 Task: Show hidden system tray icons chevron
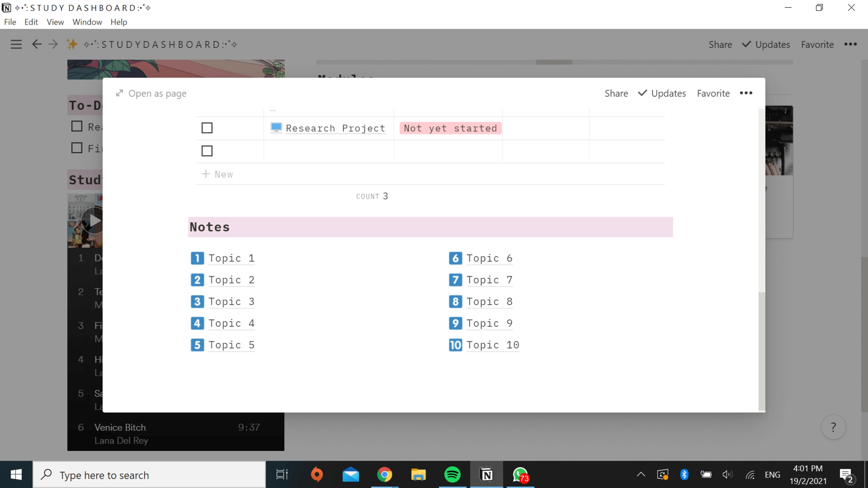(641, 475)
